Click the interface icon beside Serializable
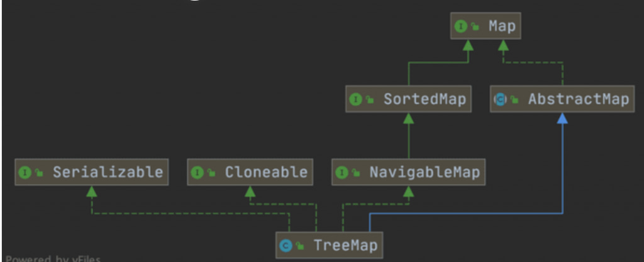 pos(25,172)
